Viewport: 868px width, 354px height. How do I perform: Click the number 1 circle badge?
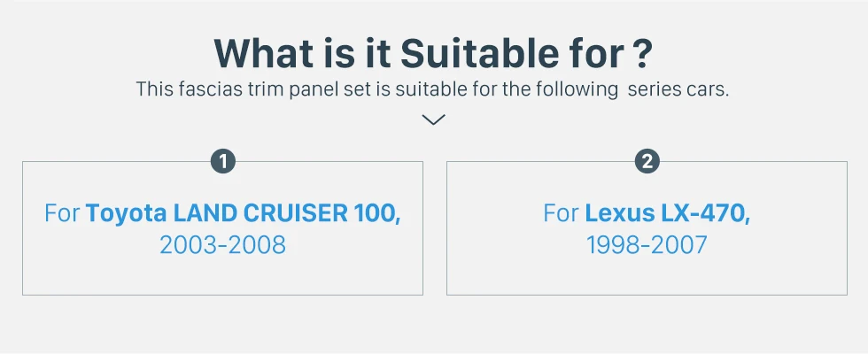coord(223,161)
